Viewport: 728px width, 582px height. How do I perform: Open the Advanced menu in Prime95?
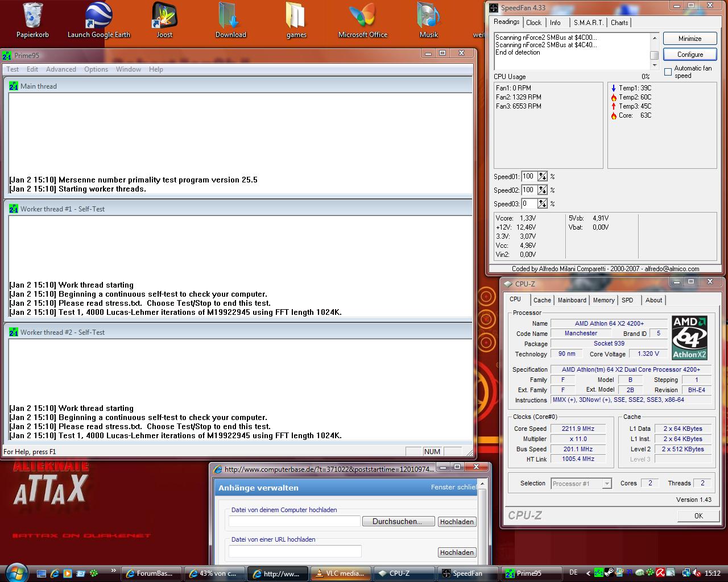coord(61,69)
